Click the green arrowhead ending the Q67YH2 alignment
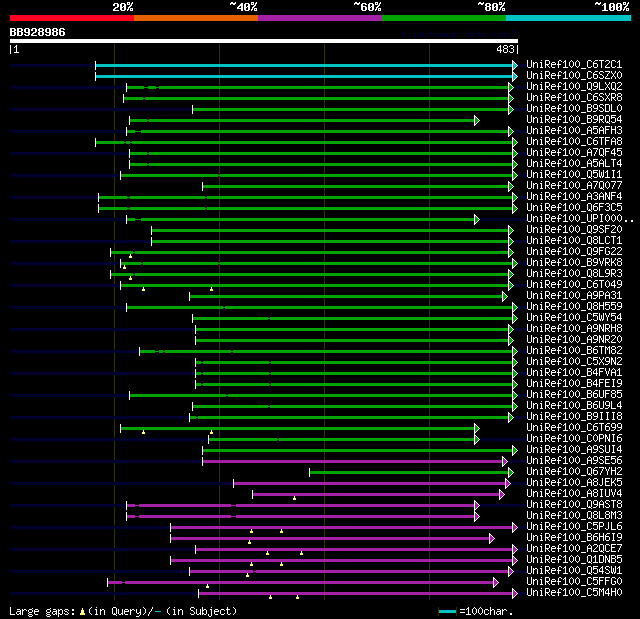Image resolution: width=640 pixels, height=619 pixels. 511,473
